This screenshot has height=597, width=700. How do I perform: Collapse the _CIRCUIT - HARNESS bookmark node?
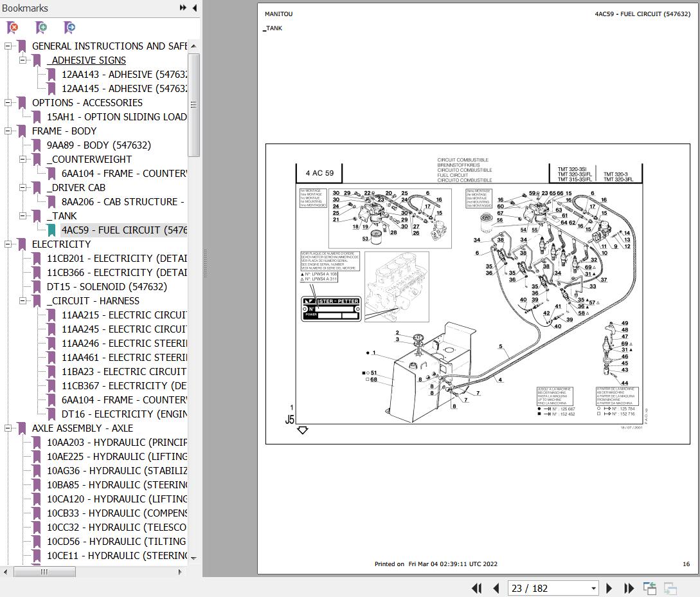click(x=23, y=301)
